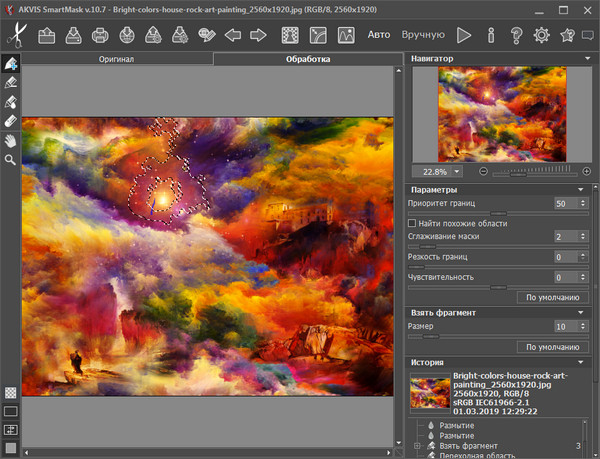This screenshot has height=459, width=600.
Task: Select the Hand pan tool
Action: 11,140
